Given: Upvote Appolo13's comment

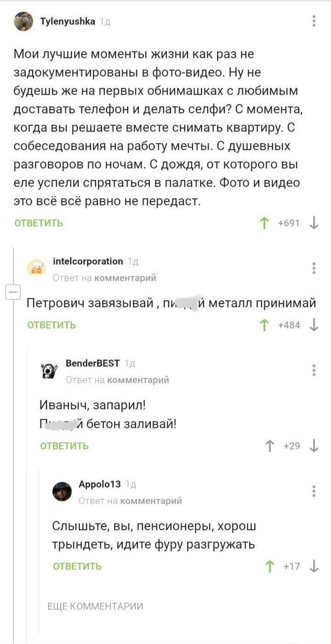Looking at the screenshot, I should (270, 566).
